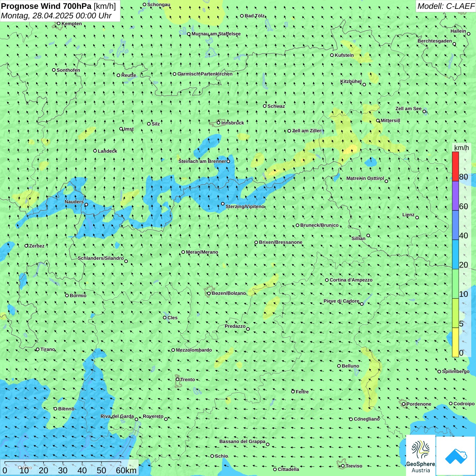Click the purple 60 km/h legend color
This screenshot has width=476, height=476.
pyautogui.click(x=455, y=196)
